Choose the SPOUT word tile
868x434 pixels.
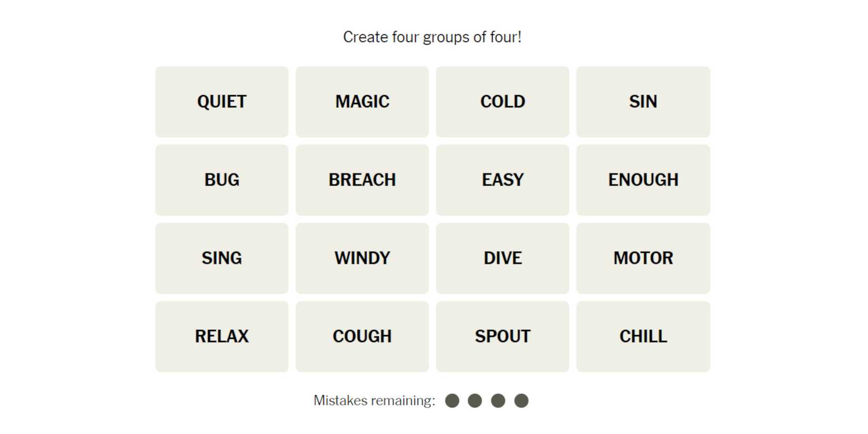click(502, 337)
